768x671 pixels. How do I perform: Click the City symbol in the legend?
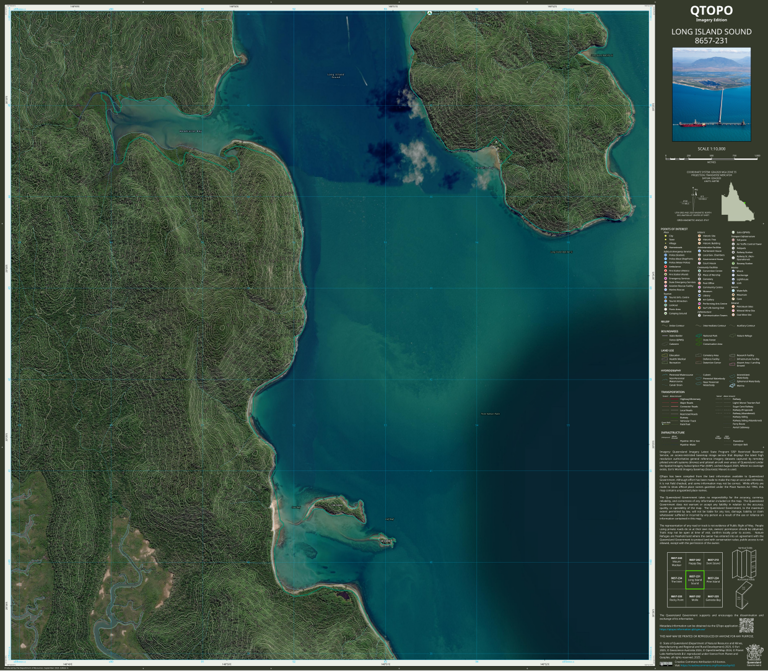666,236
